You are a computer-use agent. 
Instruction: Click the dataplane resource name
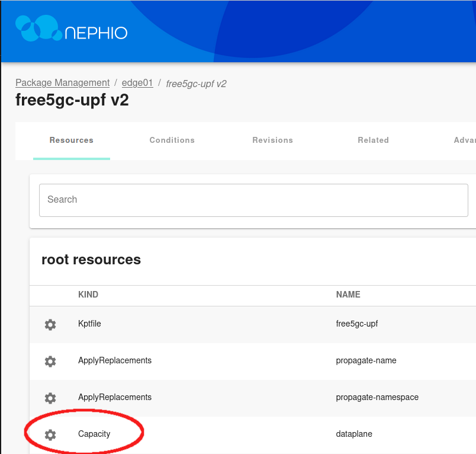[x=354, y=434]
